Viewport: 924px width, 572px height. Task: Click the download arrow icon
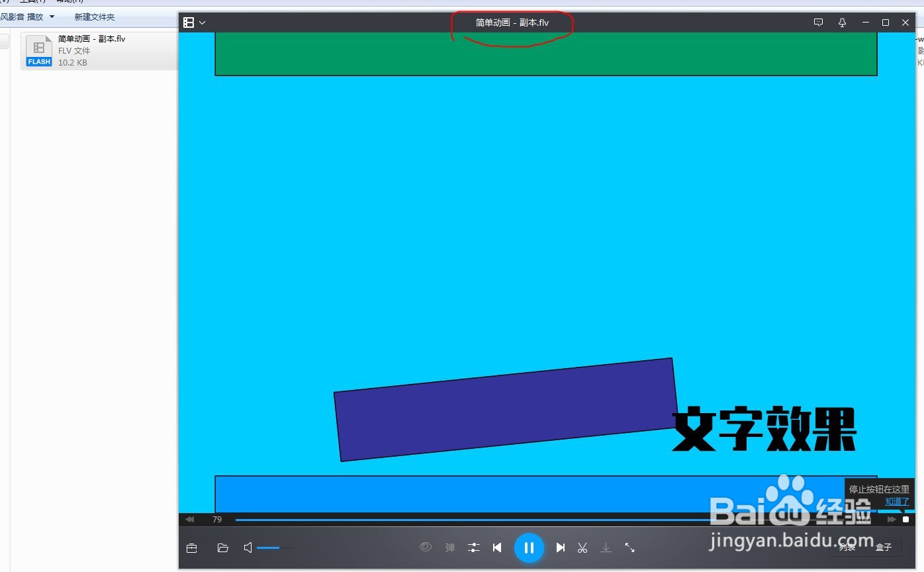[606, 548]
